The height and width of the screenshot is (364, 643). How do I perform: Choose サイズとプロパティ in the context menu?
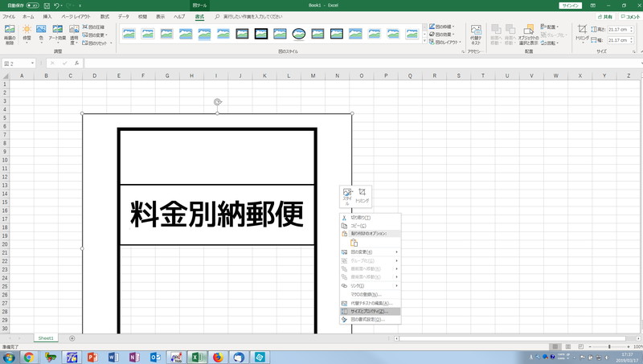click(371, 312)
